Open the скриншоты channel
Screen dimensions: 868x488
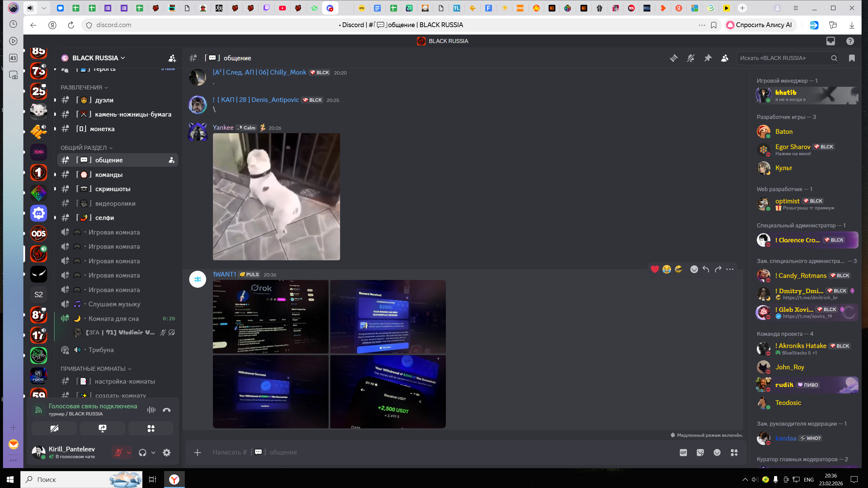113,189
